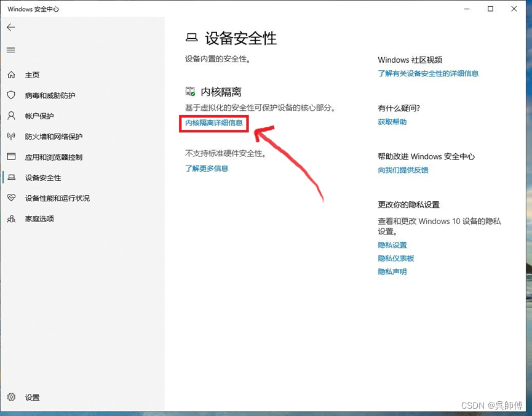Open 了解有关设备安全性的详细信息 link

pos(428,73)
